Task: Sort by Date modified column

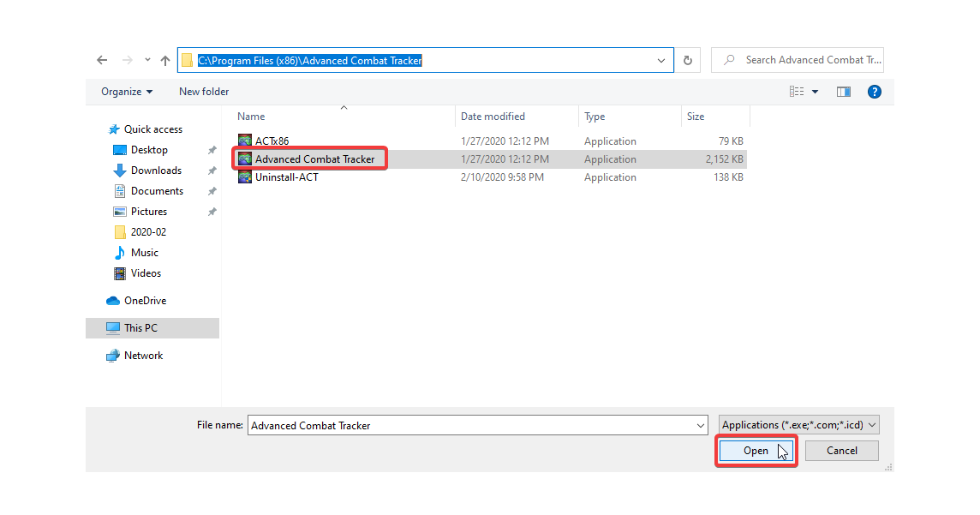Action: click(x=493, y=117)
